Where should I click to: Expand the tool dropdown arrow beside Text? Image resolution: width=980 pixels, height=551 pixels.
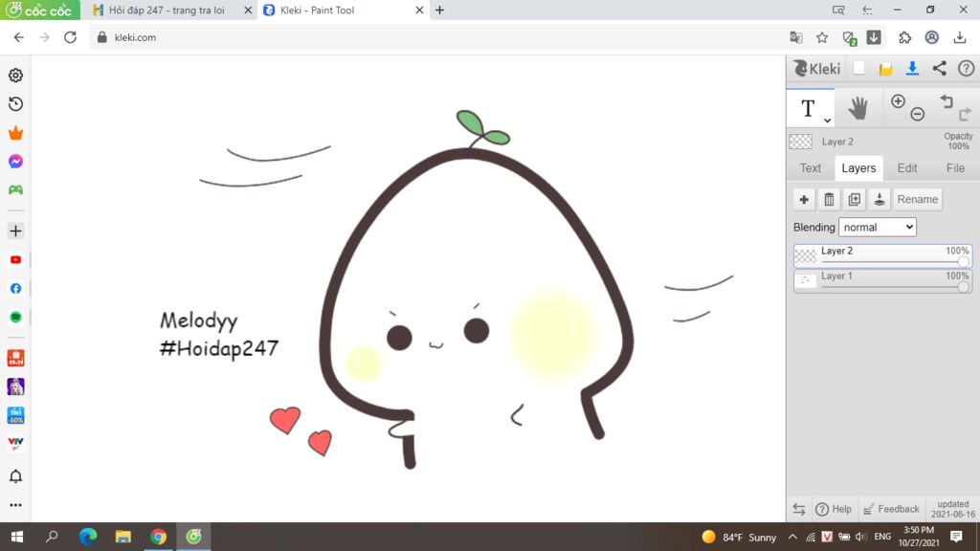(827, 120)
